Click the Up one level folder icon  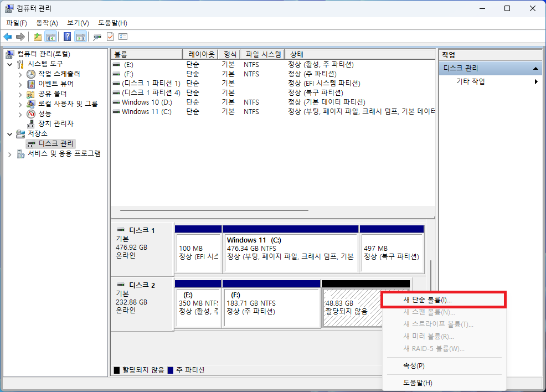point(37,37)
